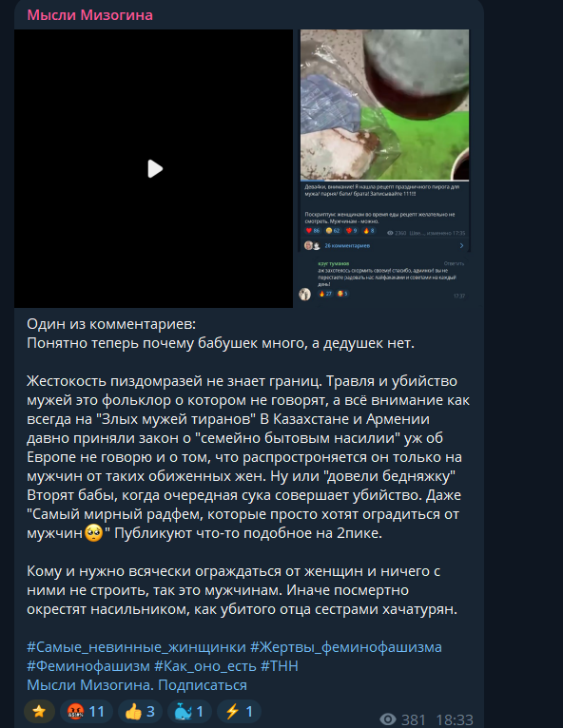The width and height of the screenshot is (563, 728).
Task: Click the 26 комментариев link in the embedded screenshot
Action: point(347,245)
